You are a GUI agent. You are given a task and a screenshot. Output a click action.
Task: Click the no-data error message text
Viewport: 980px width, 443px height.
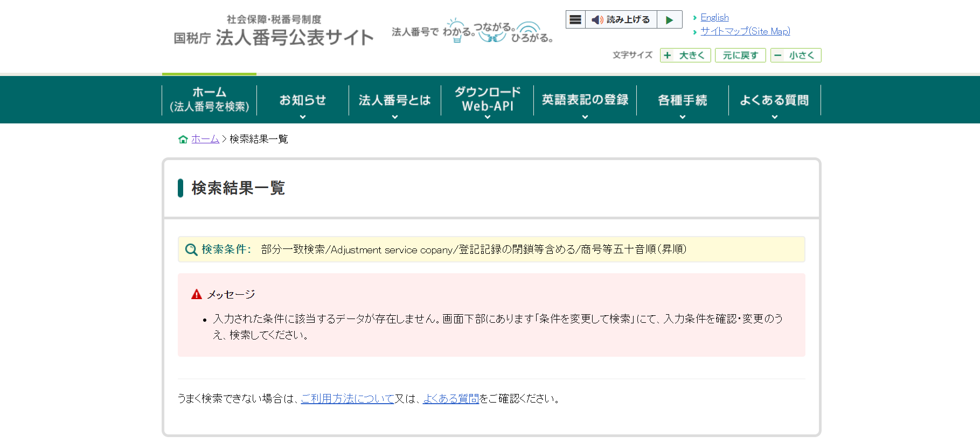(x=498, y=327)
